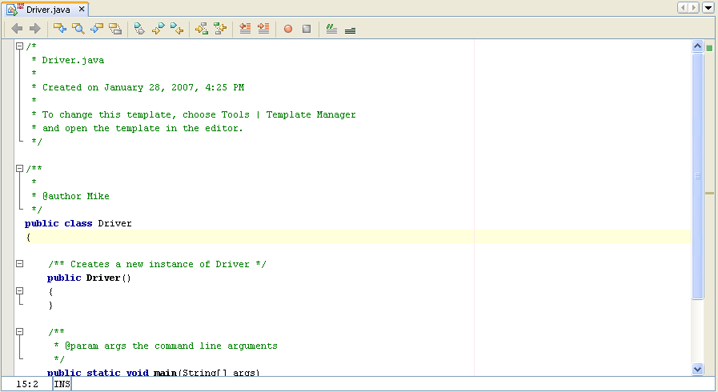
Task: Click the magnifier find selection icon
Action: coord(78,29)
